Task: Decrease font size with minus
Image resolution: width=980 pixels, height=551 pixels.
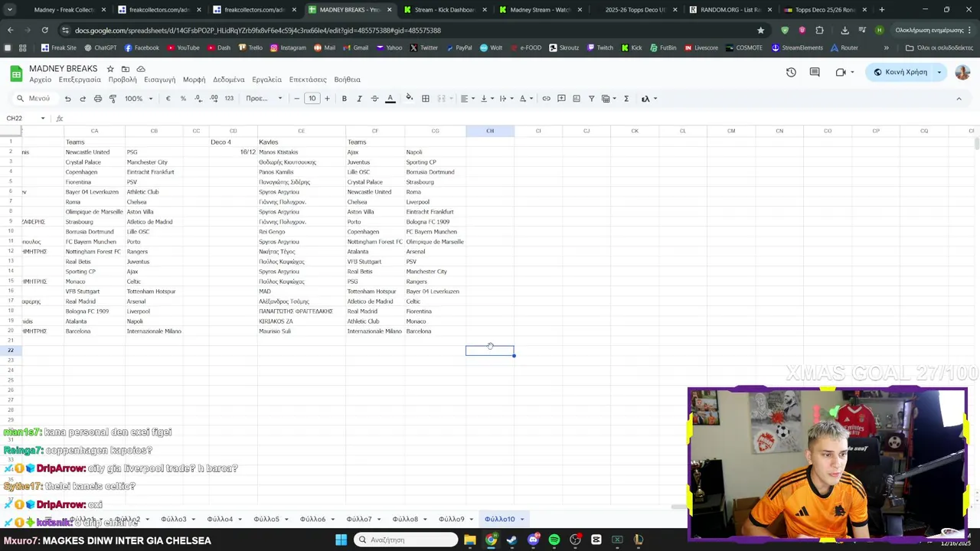Action: pos(297,99)
